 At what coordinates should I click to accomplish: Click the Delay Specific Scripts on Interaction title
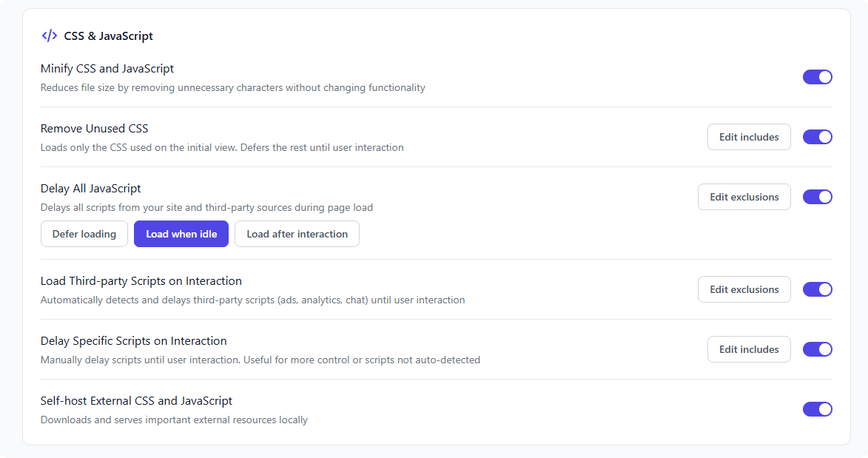point(133,341)
